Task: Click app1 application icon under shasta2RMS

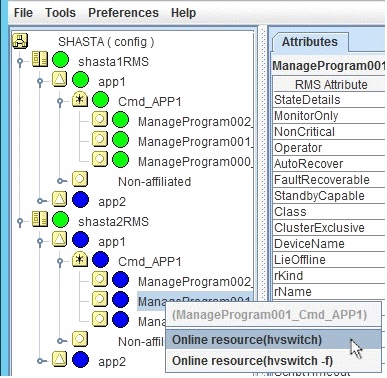Action: pos(60,240)
